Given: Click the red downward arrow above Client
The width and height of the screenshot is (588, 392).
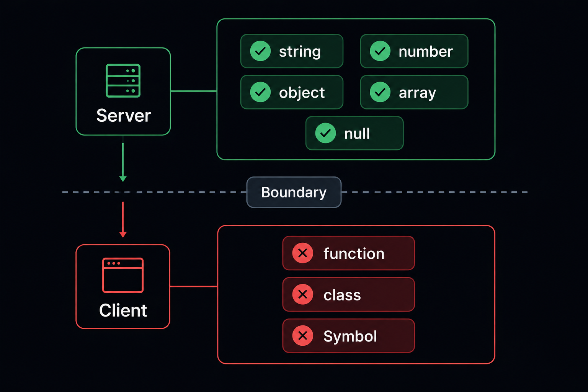Looking at the screenshot, I should pyautogui.click(x=123, y=219).
